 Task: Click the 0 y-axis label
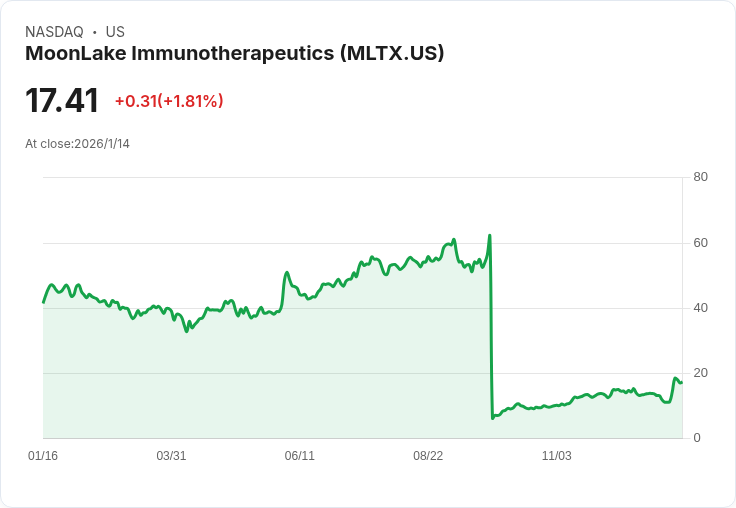697,438
